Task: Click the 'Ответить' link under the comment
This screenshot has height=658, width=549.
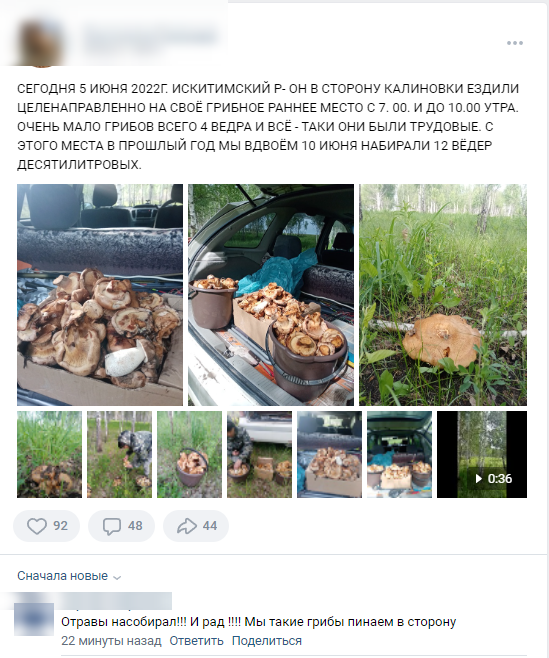Action: (196, 641)
